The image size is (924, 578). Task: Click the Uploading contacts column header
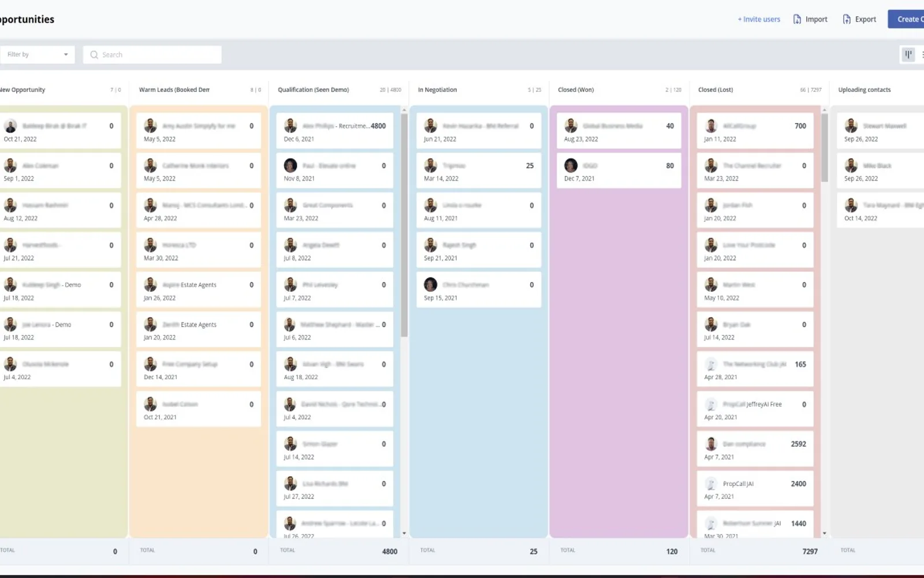point(865,90)
